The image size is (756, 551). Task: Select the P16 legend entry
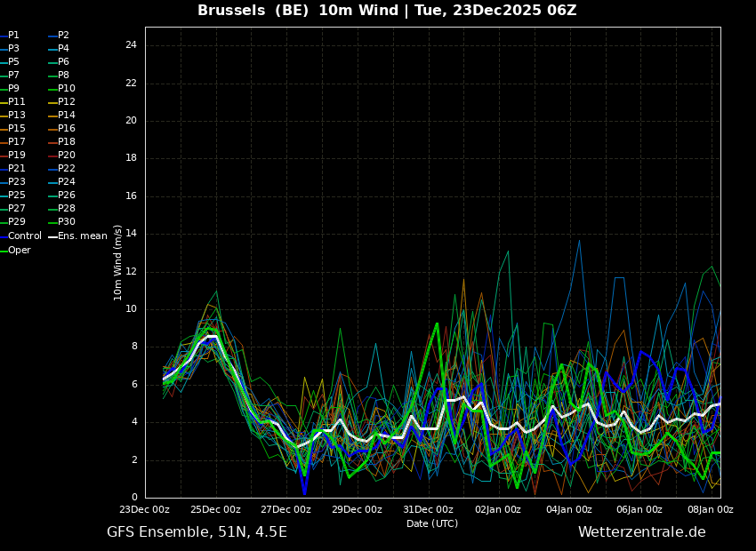click(66, 129)
